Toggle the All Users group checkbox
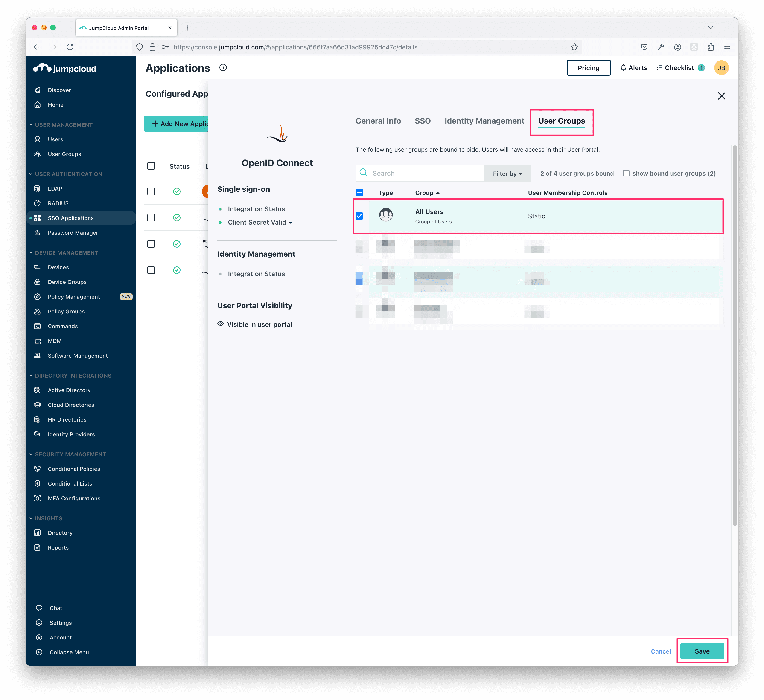The height and width of the screenshot is (700, 764). [360, 215]
